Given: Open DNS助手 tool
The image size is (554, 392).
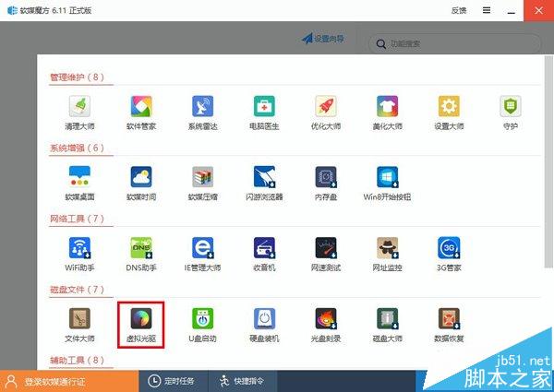Looking at the screenshot, I should pyautogui.click(x=141, y=255).
